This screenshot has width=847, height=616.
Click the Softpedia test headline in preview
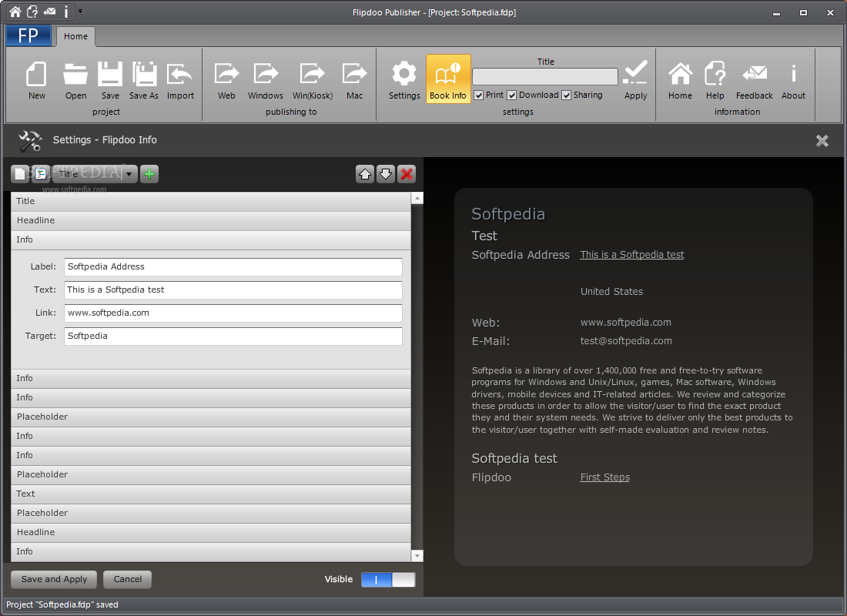514,459
